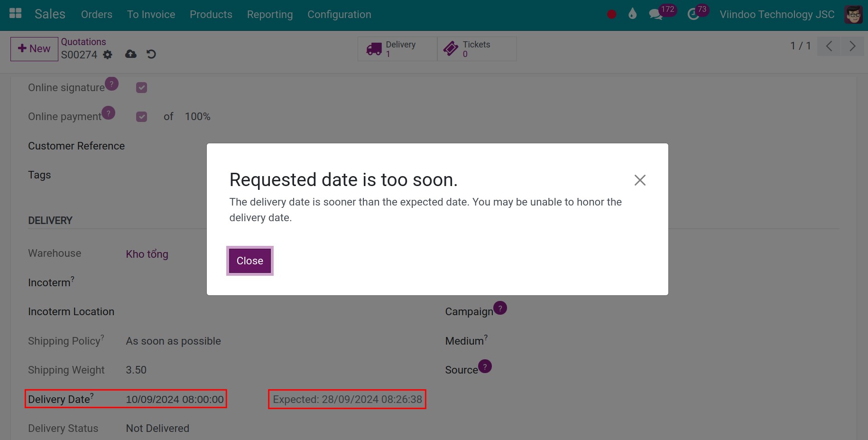The width and height of the screenshot is (868, 440).
Task: Open the Configuration menu
Action: tap(340, 14)
